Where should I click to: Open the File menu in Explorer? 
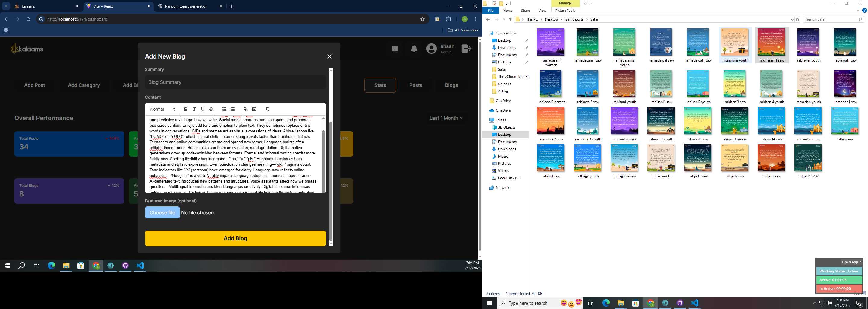click(x=491, y=11)
